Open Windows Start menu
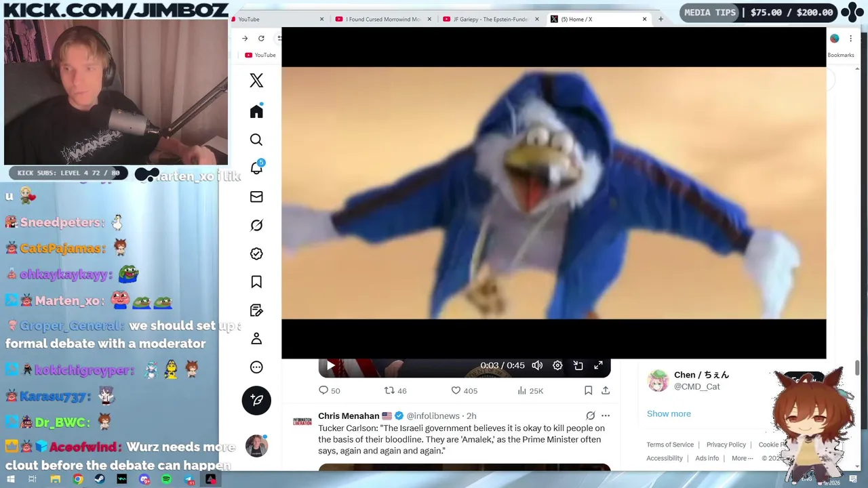Viewport: 868px width, 488px height. click(x=12, y=479)
